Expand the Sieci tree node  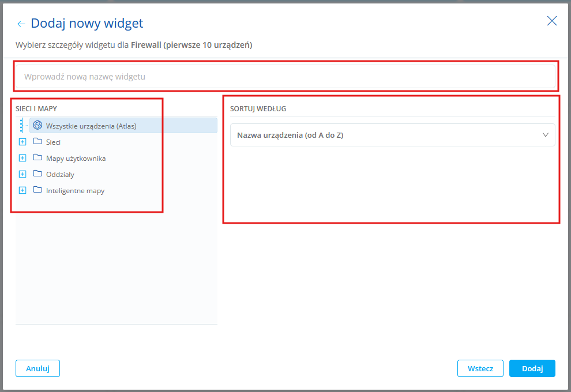pyautogui.click(x=22, y=142)
